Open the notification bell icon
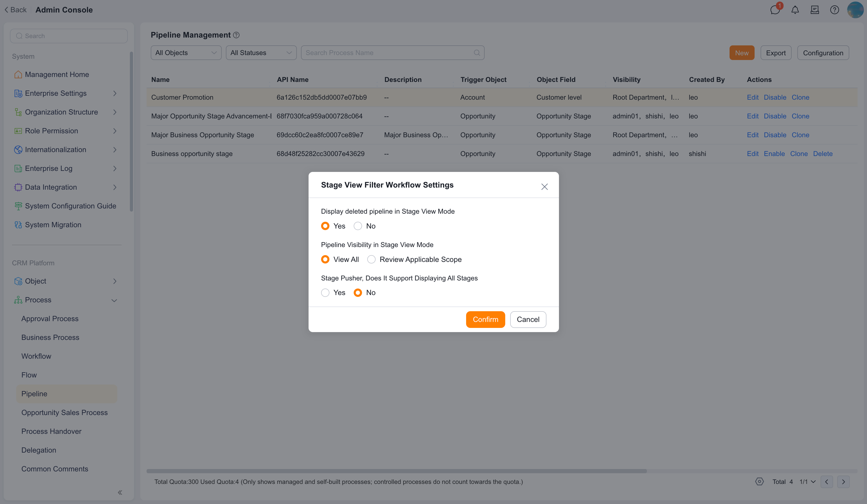The image size is (867, 504). tap(795, 10)
